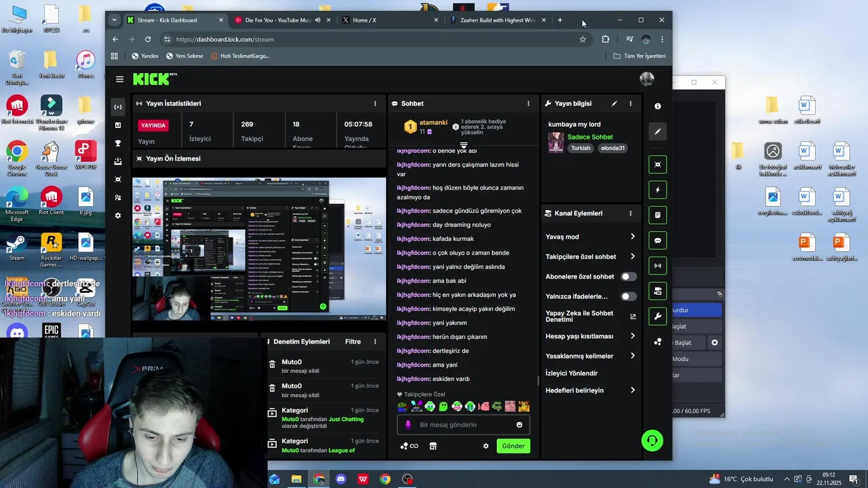The height and width of the screenshot is (488, 868).
Task: Open the emoji picker in message box
Action: pyautogui.click(x=519, y=425)
